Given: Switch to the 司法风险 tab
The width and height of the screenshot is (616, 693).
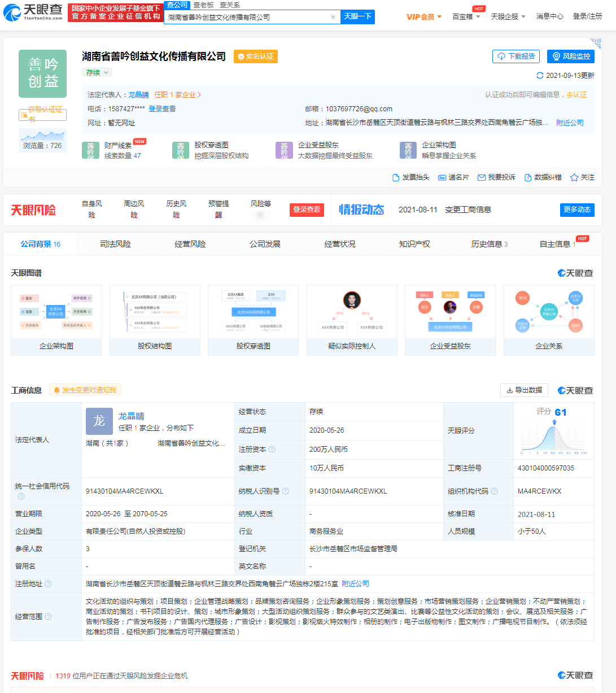Looking at the screenshot, I should click(x=115, y=244).
